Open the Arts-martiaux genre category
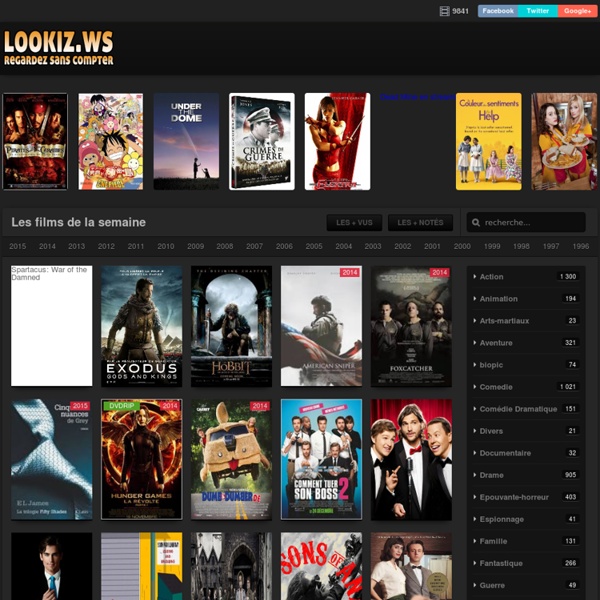The image size is (600, 600). pyautogui.click(x=526, y=321)
